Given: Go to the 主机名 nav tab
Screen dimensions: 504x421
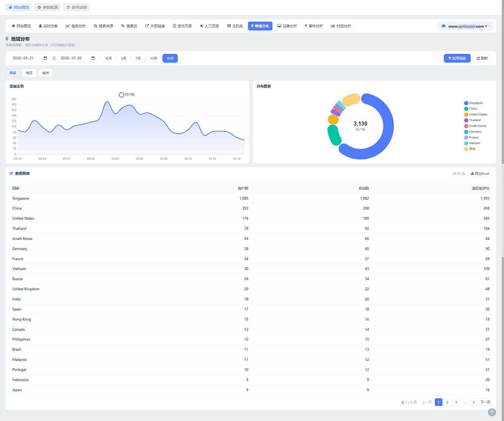Looking at the screenshot, I should point(235,26).
